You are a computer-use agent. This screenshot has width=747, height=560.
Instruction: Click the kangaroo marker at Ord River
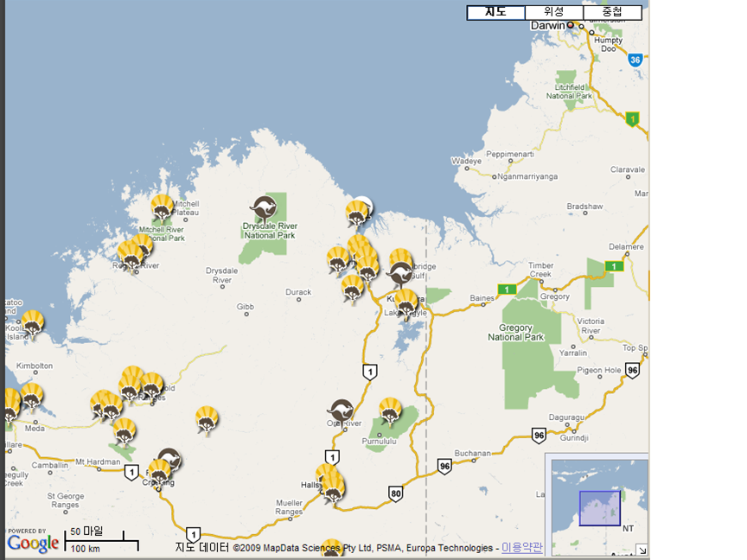pos(342,412)
